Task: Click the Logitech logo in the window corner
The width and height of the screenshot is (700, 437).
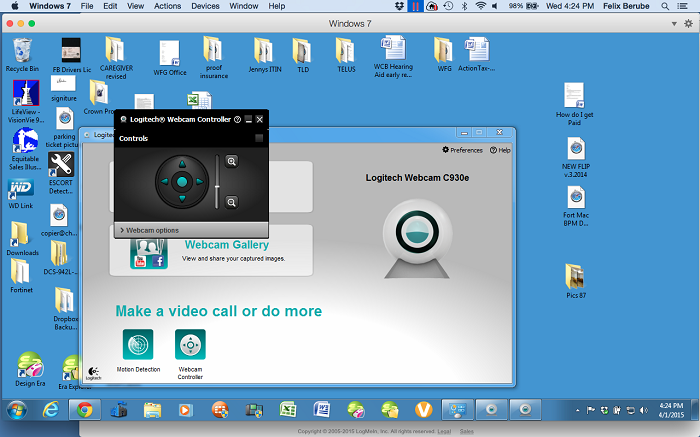Action: click(x=93, y=373)
